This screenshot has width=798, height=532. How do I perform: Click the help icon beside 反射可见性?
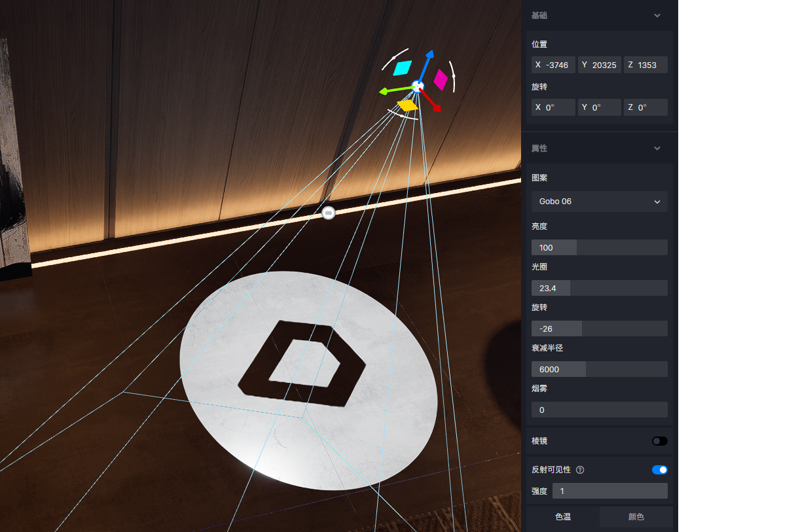point(580,470)
